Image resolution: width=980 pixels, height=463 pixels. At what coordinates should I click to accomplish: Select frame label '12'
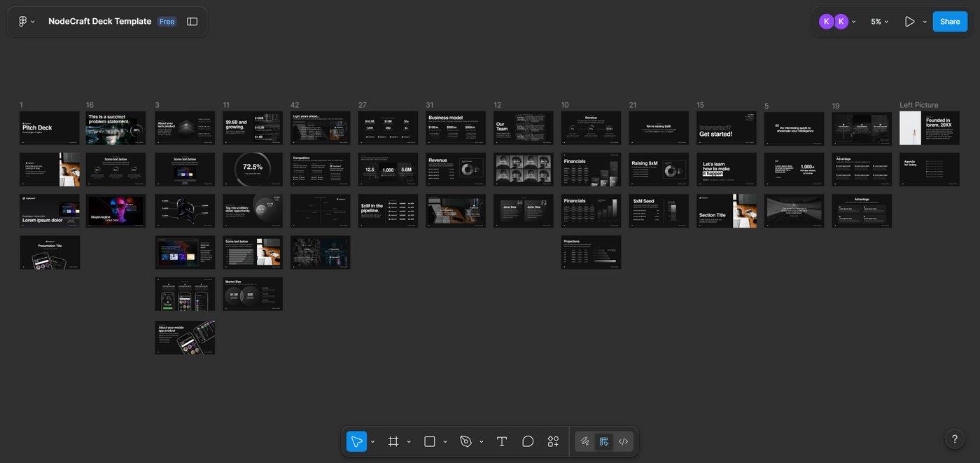click(498, 105)
